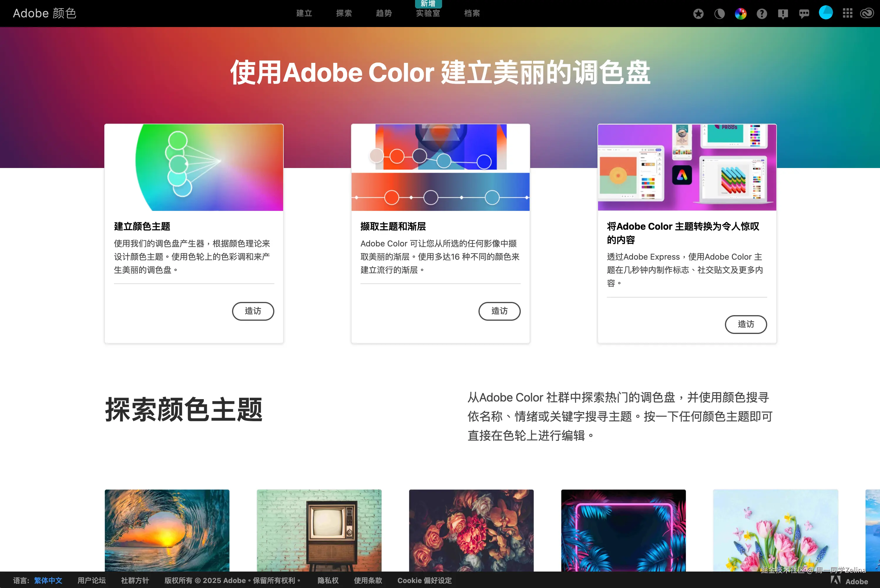Click the Adobe 颜色 logo

point(45,13)
